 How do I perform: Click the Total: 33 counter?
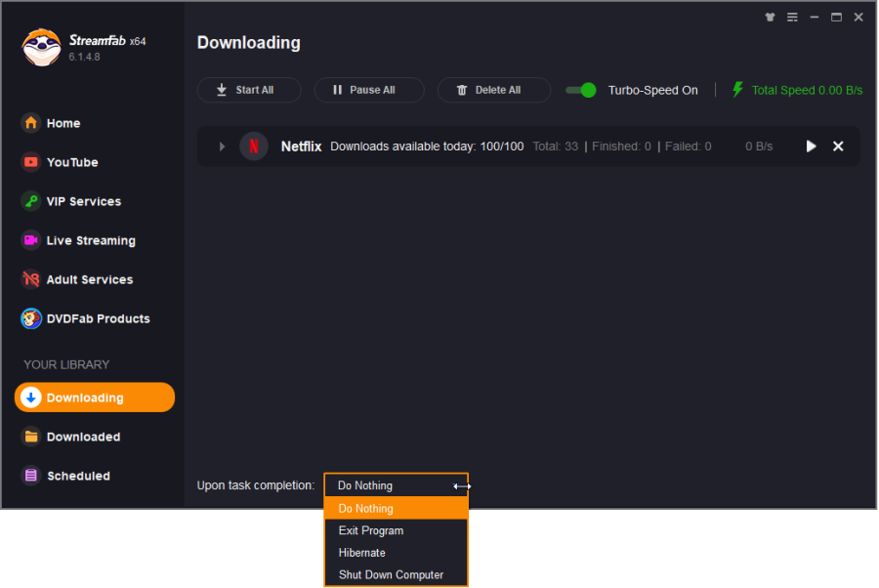[x=555, y=147]
